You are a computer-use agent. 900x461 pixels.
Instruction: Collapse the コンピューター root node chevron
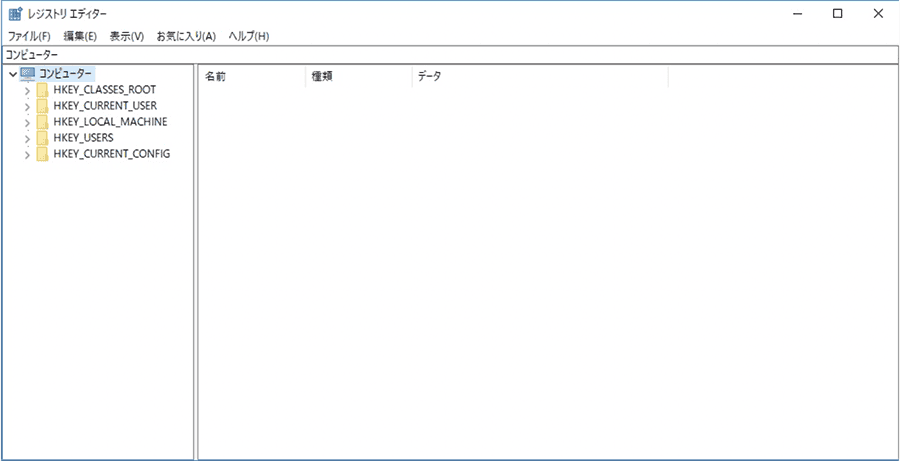click(13, 74)
